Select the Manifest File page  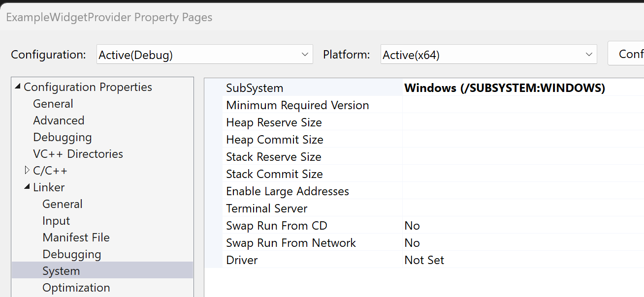click(76, 237)
